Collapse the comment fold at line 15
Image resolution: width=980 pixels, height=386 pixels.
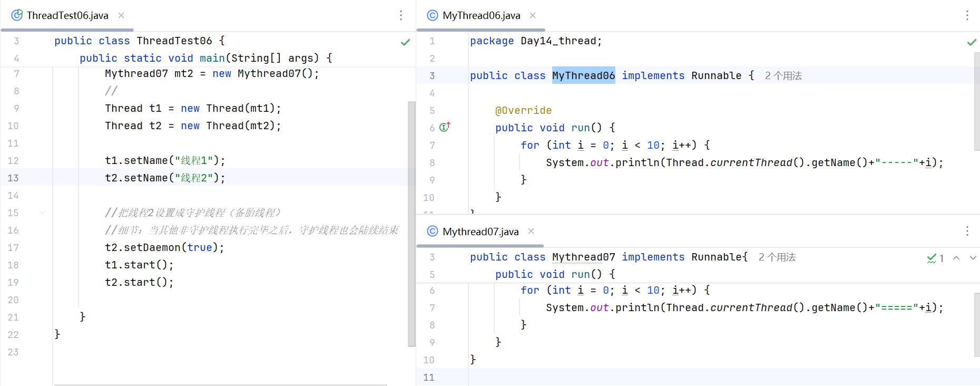[42, 213]
